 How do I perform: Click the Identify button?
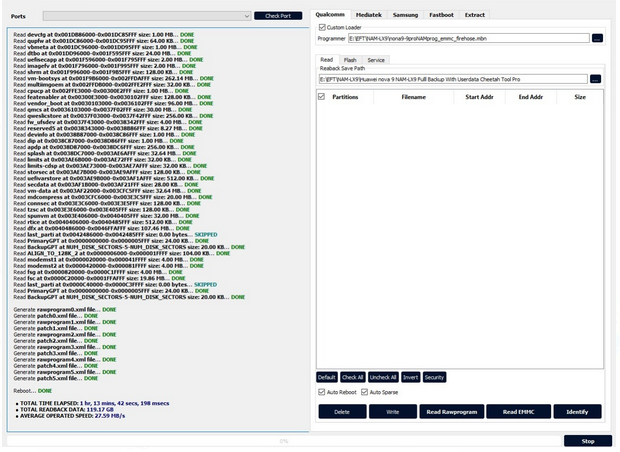pos(577,412)
